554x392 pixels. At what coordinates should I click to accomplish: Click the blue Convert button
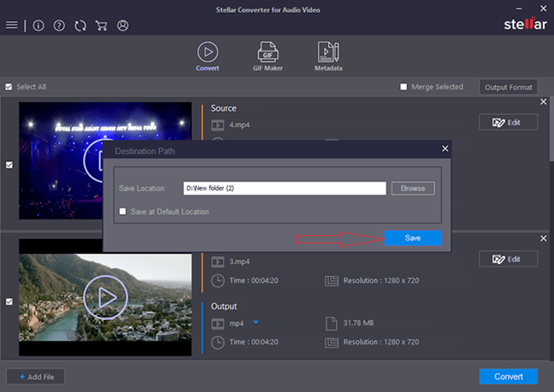click(508, 377)
